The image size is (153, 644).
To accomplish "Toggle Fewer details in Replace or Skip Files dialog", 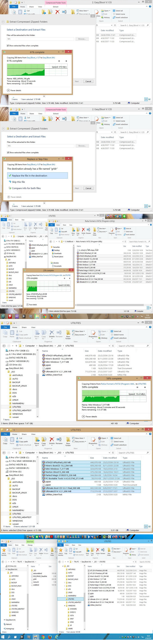I will point(14,197).
